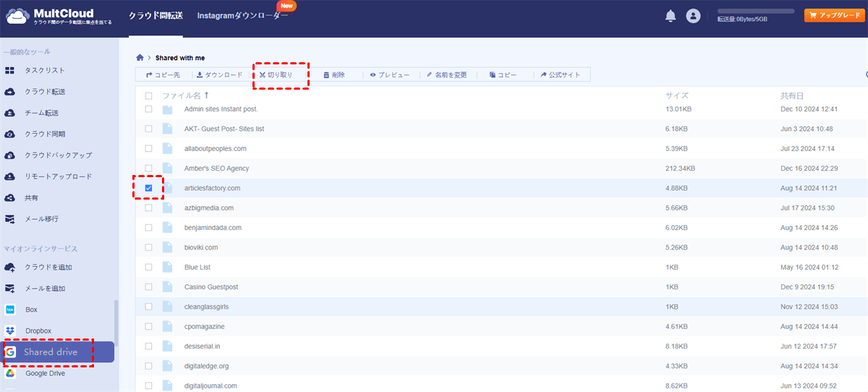Check the desiserial.in checkbox
Viewport: 868px width, 392px height.
(x=148, y=346)
